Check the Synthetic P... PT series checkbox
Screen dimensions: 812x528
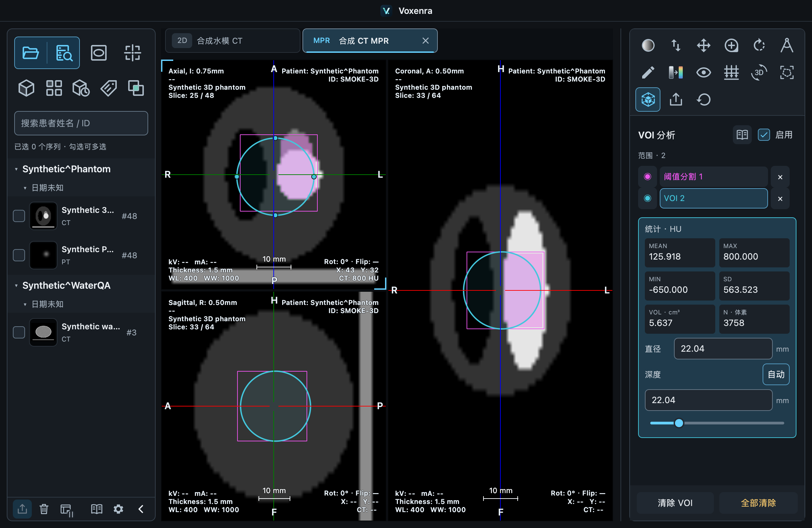(19, 255)
